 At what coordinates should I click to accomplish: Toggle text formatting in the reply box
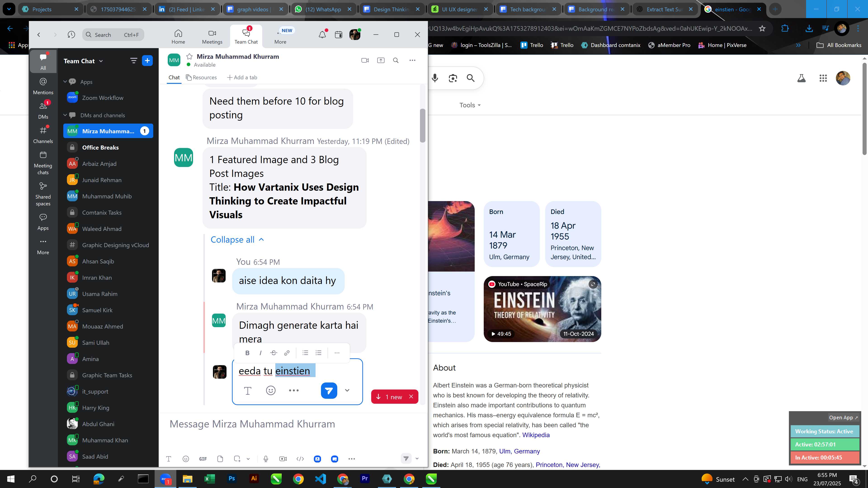248,390
